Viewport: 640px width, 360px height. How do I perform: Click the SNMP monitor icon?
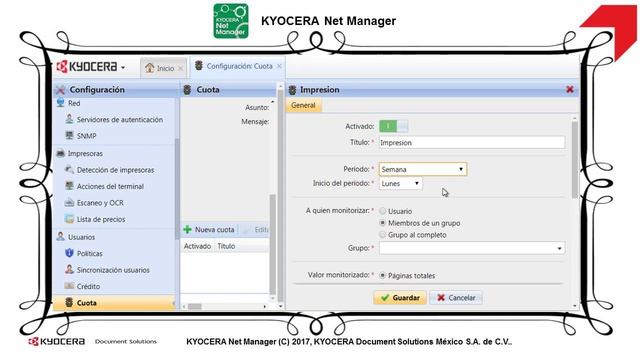(x=69, y=135)
